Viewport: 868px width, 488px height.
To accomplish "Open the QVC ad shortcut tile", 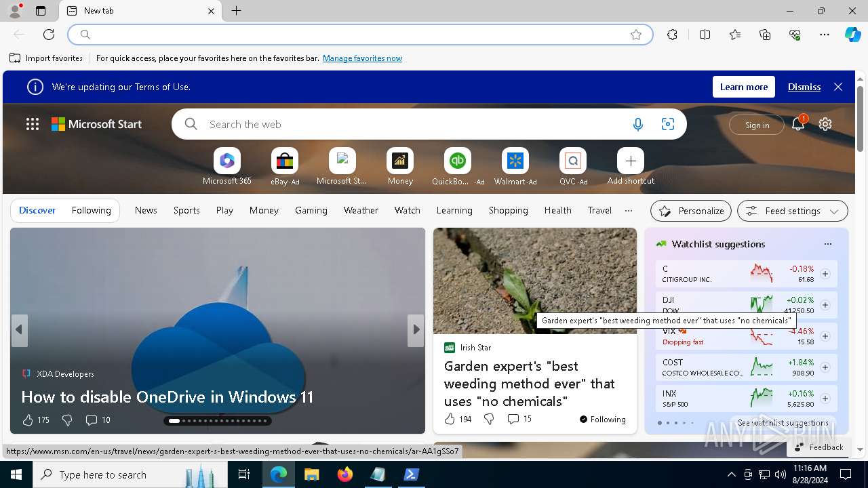I will pos(573,161).
